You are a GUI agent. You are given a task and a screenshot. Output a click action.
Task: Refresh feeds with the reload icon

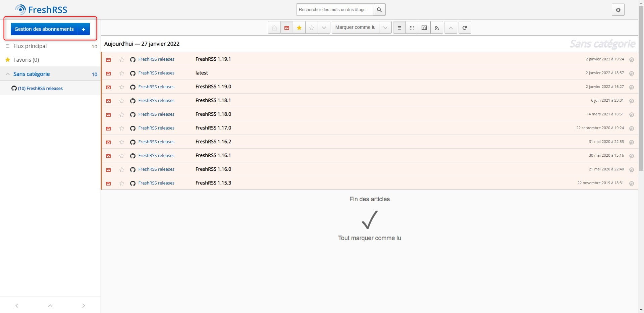465,28
